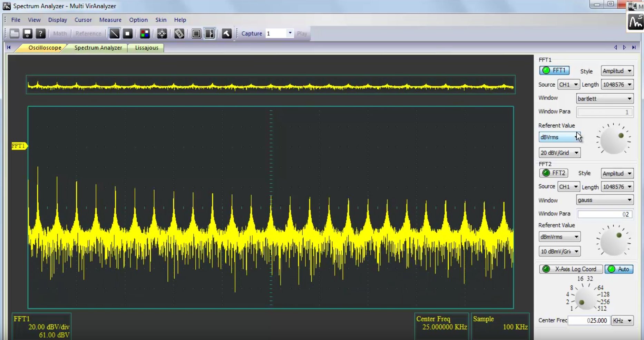Viewport: 644px width, 340px height.
Task: Click the Play button
Action: (302, 33)
